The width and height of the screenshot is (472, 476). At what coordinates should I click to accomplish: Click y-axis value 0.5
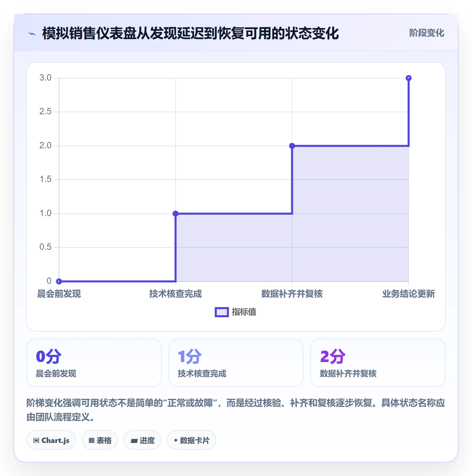pyautogui.click(x=46, y=247)
